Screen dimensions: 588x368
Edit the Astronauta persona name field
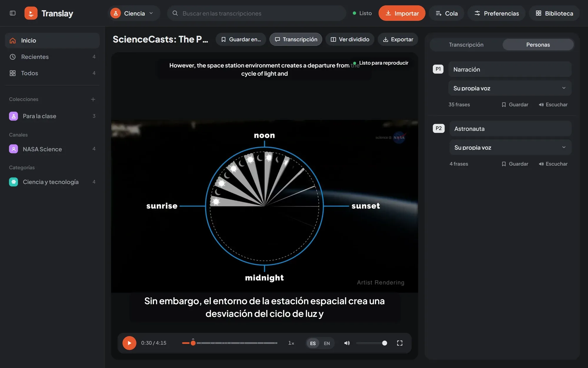coord(510,129)
